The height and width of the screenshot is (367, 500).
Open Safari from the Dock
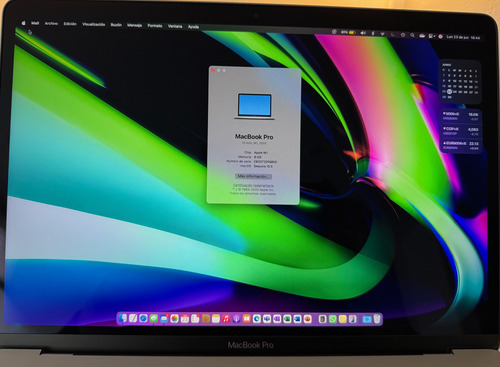tap(143, 318)
